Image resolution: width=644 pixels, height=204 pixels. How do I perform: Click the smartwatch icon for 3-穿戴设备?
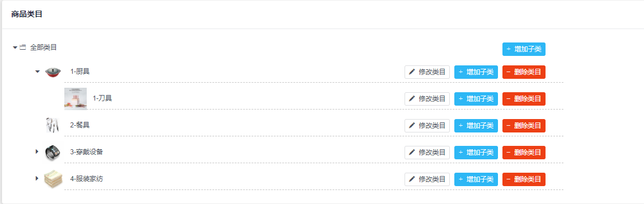click(53, 152)
